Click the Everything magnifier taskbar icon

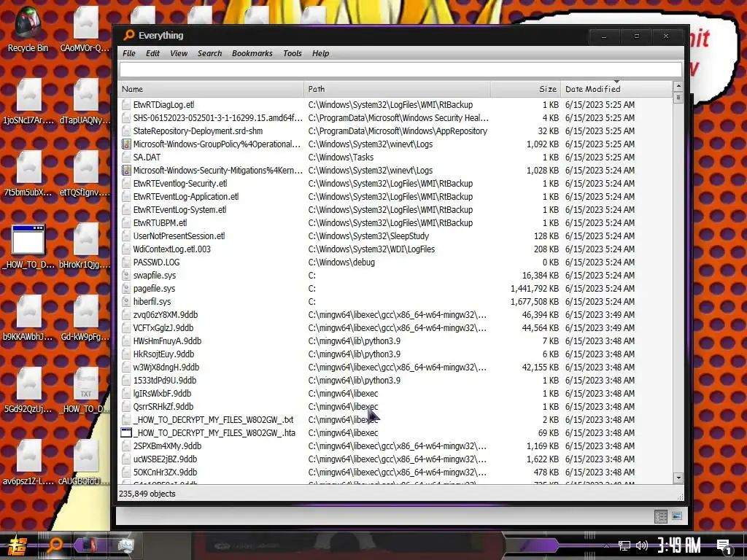click(x=55, y=545)
